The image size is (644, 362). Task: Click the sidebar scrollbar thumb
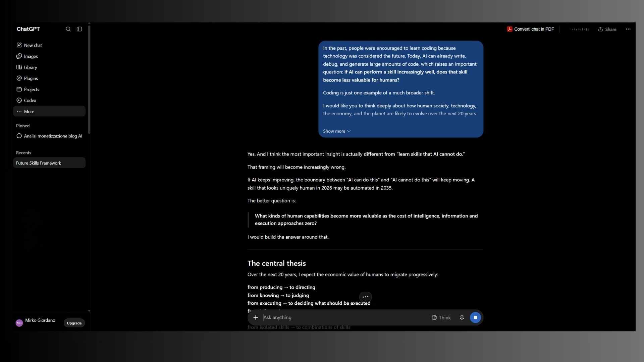89,80
